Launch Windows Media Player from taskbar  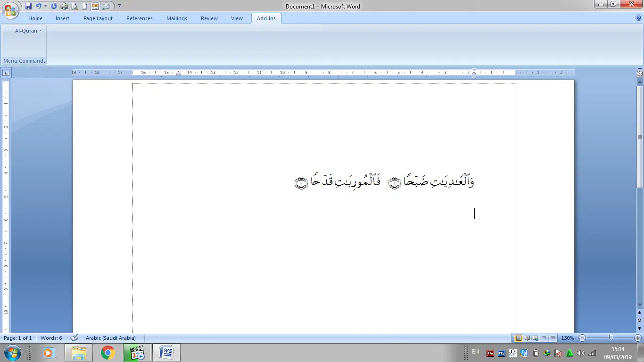(49, 353)
